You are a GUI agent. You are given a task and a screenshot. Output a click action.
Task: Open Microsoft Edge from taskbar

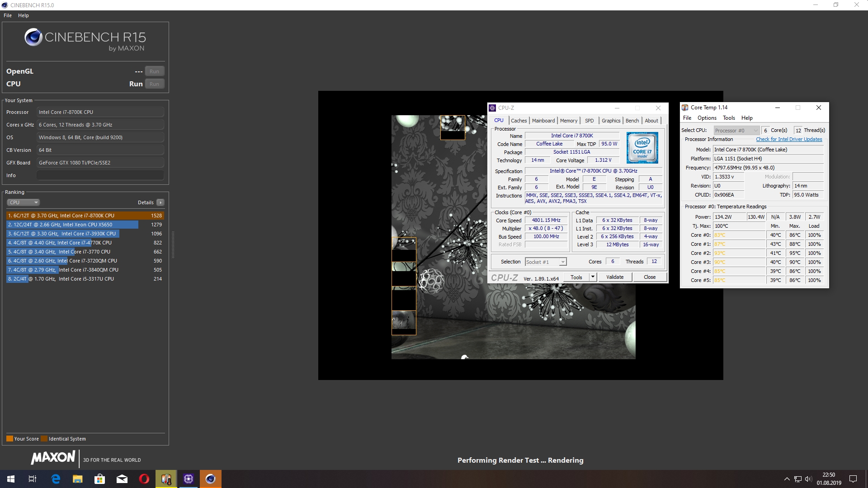[56, 479]
